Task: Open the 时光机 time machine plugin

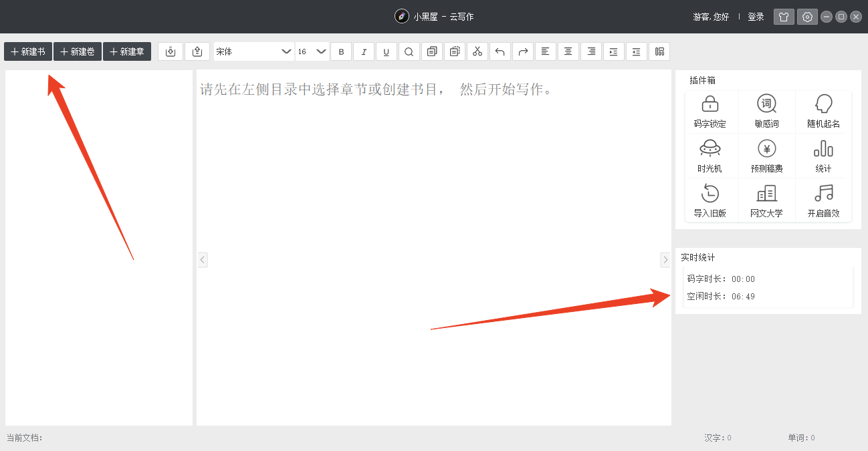Action: (x=710, y=156)
